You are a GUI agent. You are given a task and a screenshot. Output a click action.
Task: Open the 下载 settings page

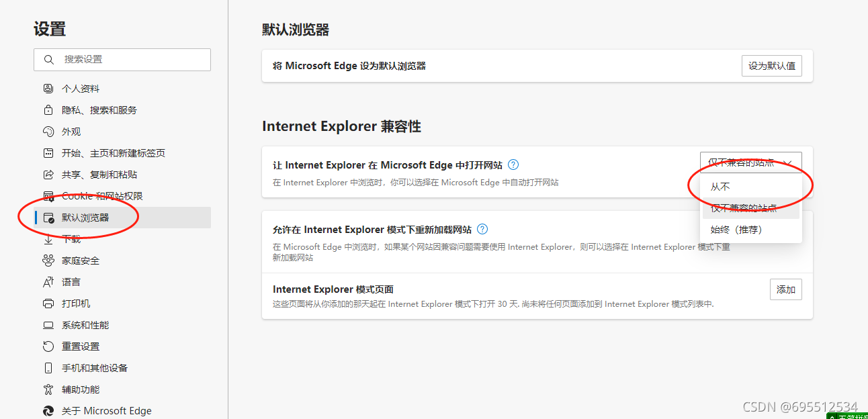click(x=122, y=239)
